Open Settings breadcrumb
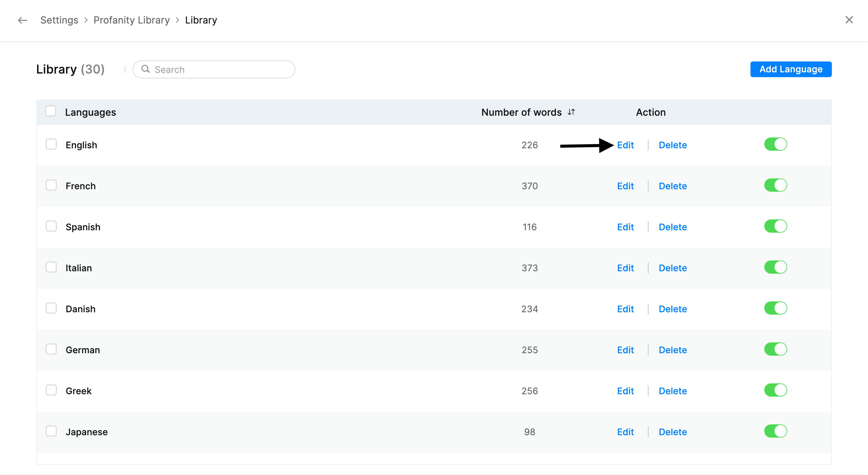 point(59,20)
